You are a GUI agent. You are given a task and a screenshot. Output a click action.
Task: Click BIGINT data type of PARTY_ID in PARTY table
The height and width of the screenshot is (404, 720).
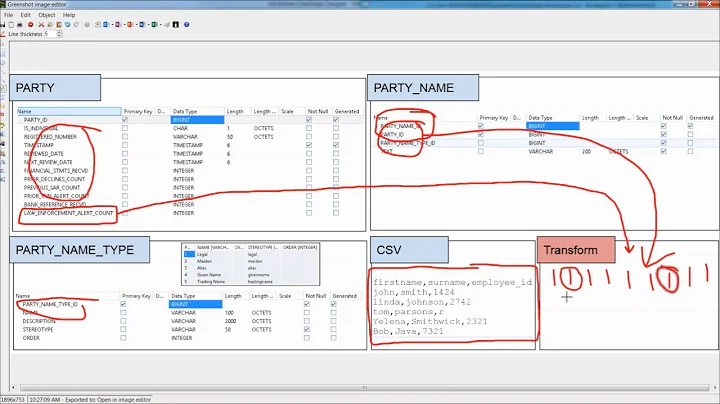pyautogui.click(x=197, y=120)
